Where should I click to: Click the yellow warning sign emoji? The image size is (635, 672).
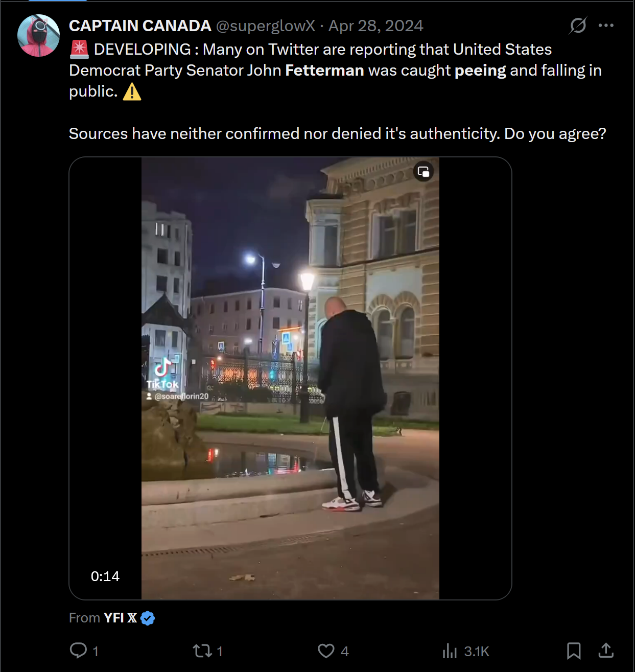click(132, 91)
